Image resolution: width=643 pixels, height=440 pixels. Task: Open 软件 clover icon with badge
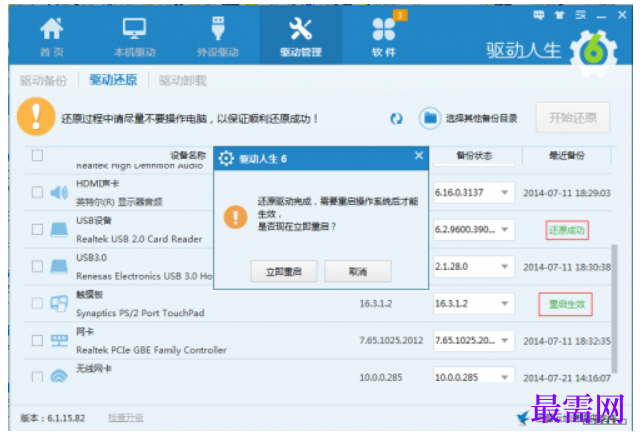pos(384,29)
